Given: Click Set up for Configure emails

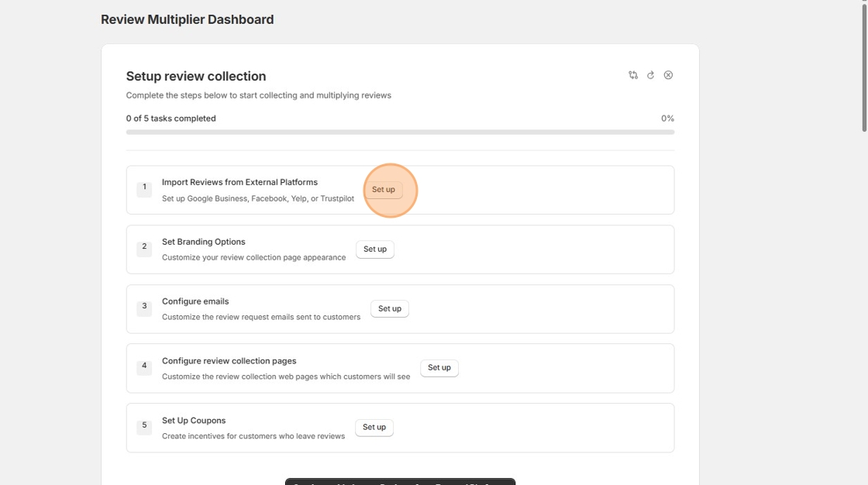Looking at the screenshot, I should click(390, 309).
